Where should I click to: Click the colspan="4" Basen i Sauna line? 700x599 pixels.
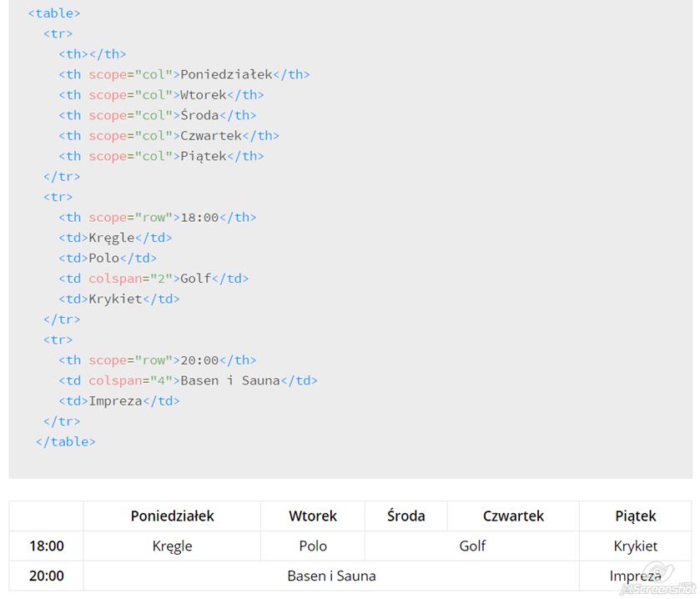click(188, 380)
